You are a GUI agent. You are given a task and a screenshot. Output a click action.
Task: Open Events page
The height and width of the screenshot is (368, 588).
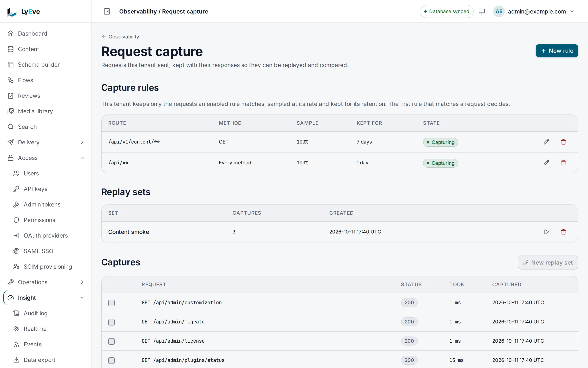tap(48, 344)
